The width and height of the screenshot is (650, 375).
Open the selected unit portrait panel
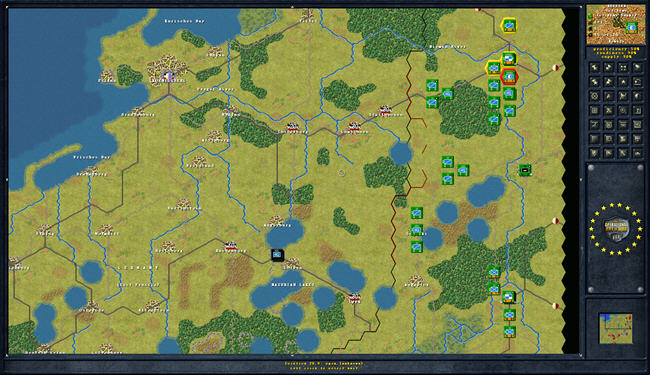(x=616, y=24)
